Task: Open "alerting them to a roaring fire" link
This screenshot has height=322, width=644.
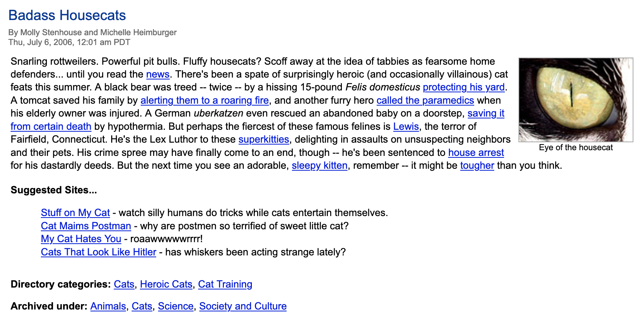Action: pos(205,101)
